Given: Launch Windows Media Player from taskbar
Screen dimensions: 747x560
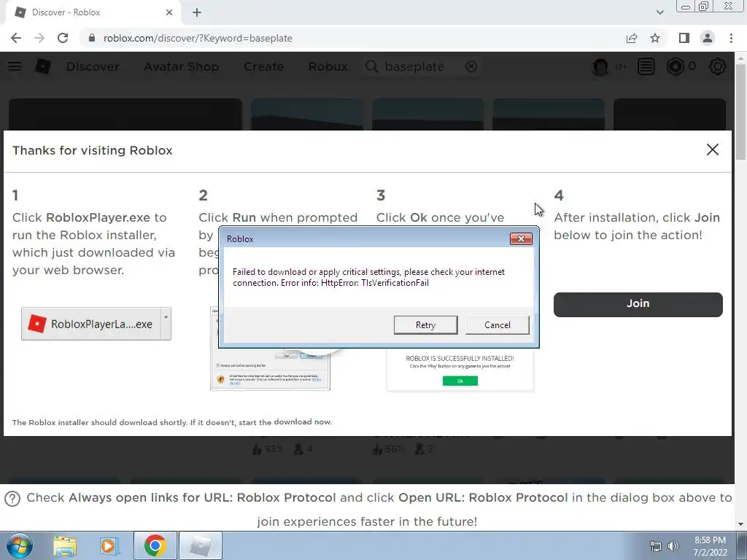Looking at the screenshot, I should click(109, 545).
